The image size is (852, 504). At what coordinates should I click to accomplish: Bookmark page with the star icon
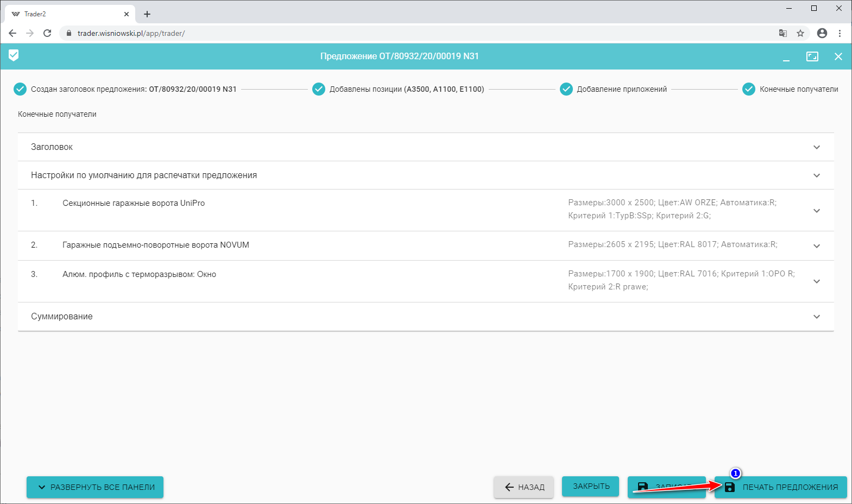click(800, 33)
